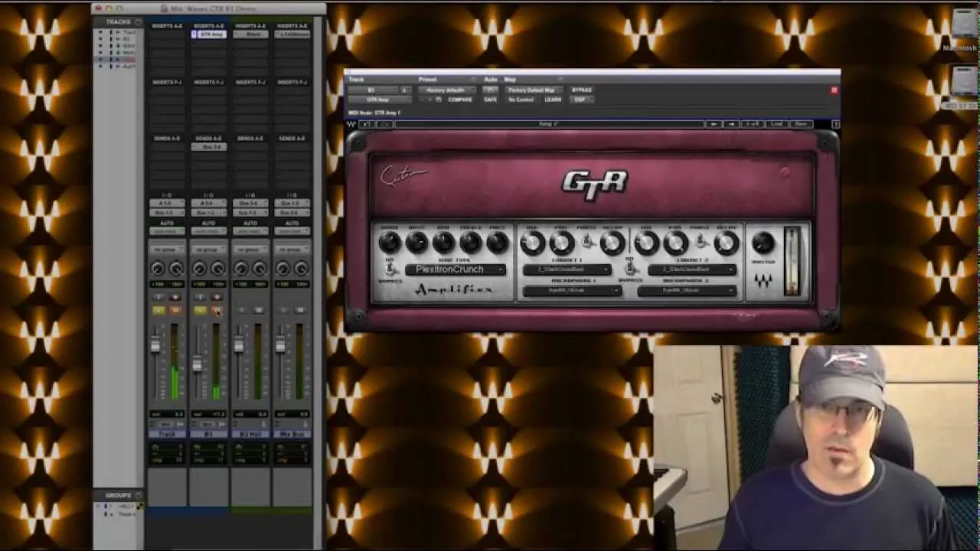
Task: Adjust the amp Bass knob
Action: (x=416, y=243)
